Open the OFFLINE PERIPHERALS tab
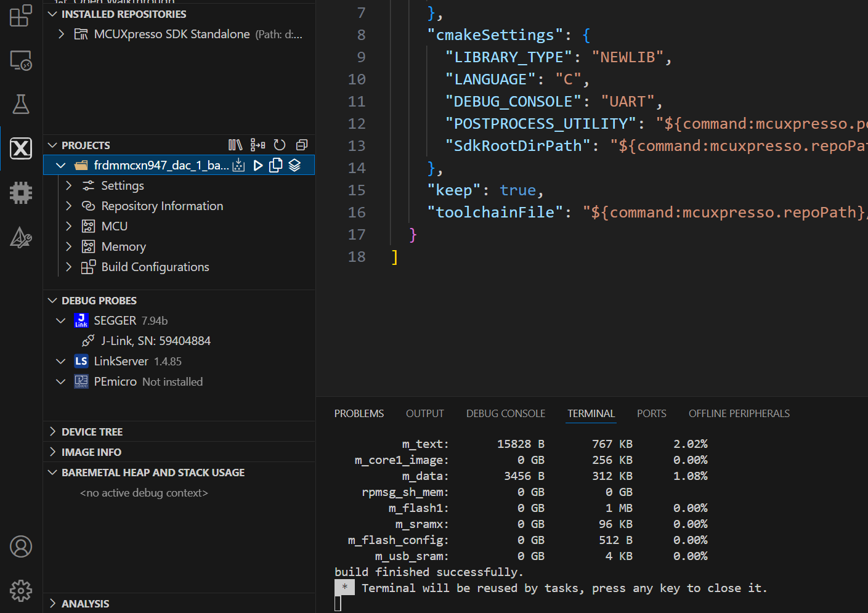This screenshot has height=613, width=868. (739, 413)
